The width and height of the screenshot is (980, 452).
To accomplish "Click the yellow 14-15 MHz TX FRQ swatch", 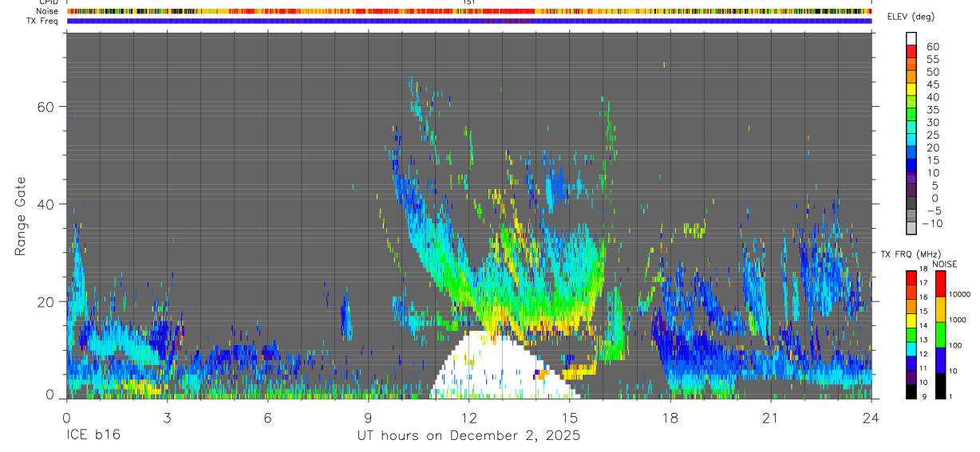I will (911, 320).
